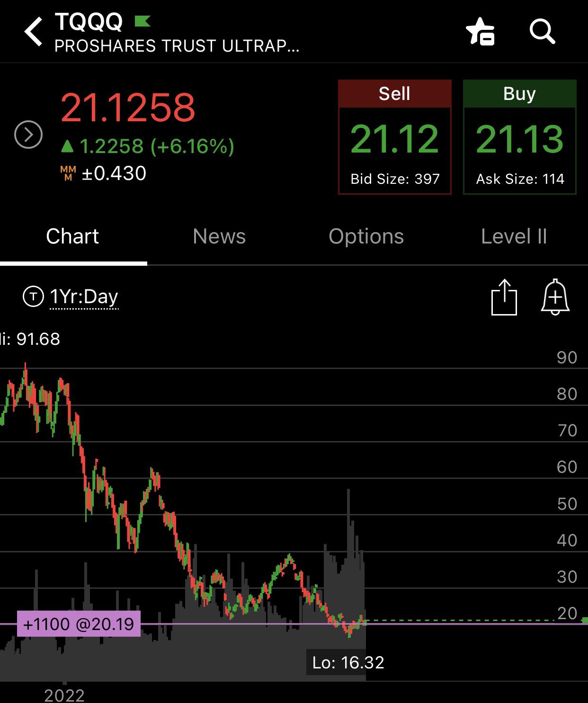Go to the Level II tab
588x703 pixels.
point(514,236)
